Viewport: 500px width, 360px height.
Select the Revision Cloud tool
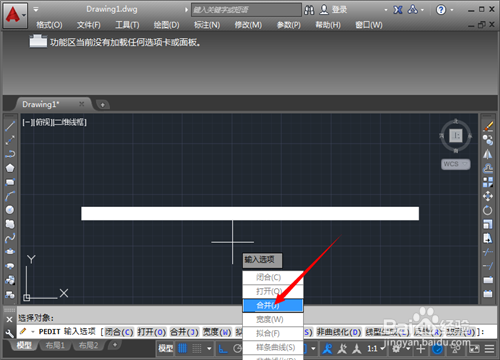pyautogui.click(x=10, y=224)
